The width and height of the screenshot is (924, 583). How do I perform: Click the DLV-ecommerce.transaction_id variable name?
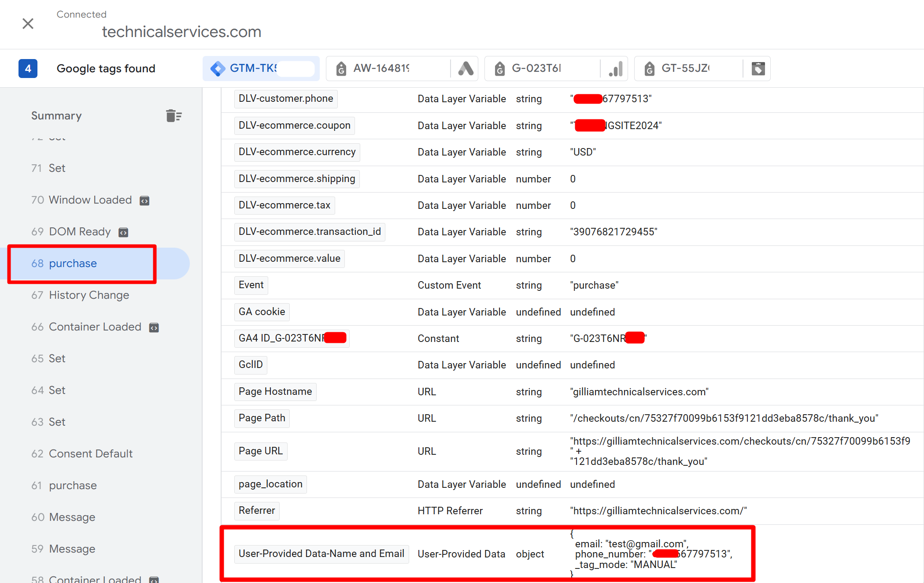point(309,232)
